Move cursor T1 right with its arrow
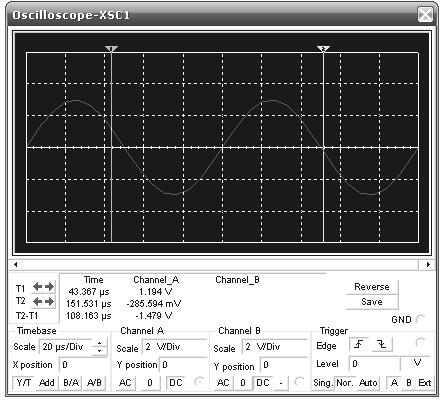The image size is (443, 401). [49, 287]
